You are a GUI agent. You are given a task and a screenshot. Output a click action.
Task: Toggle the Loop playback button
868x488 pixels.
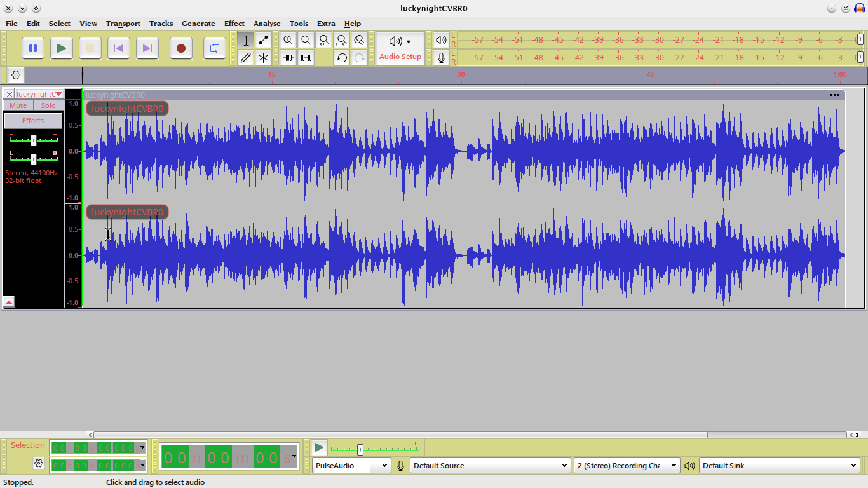click(215, 48)
